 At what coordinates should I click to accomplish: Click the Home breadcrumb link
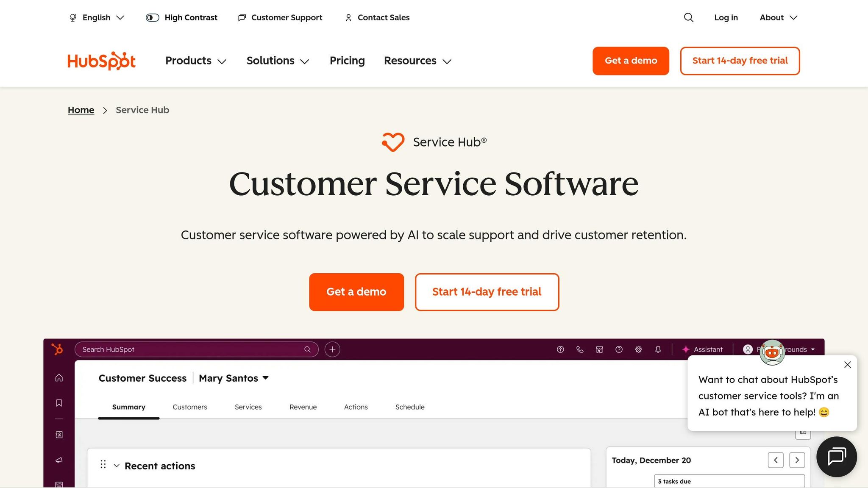point(81,110)
